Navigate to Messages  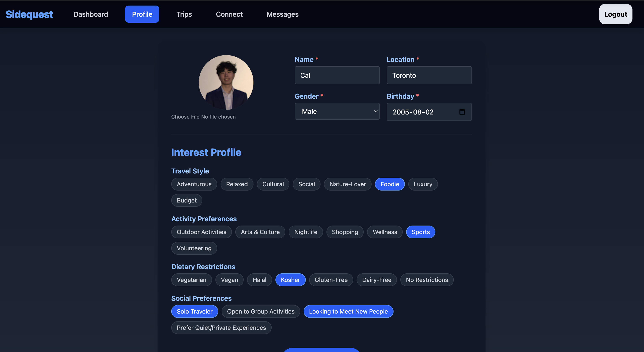tap(282, 14)
